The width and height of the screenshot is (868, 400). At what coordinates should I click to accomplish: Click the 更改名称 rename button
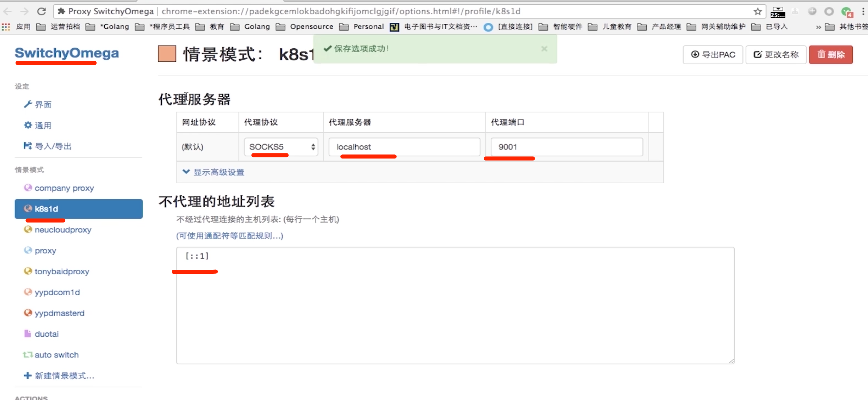tap(775, 55)
